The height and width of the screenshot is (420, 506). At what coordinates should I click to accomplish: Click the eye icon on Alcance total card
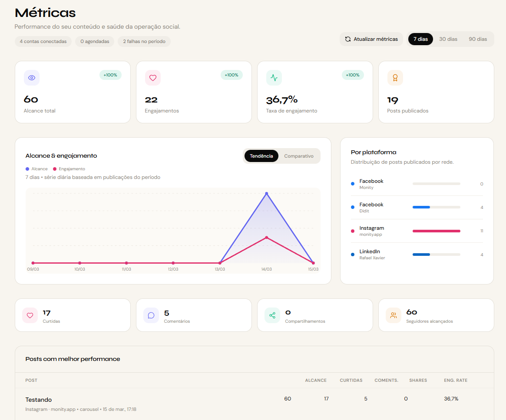pyautogui.click(x=32, y=78)
